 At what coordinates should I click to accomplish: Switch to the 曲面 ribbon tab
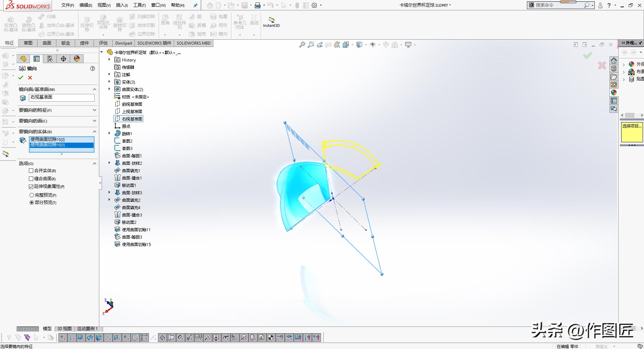[47, 43]
